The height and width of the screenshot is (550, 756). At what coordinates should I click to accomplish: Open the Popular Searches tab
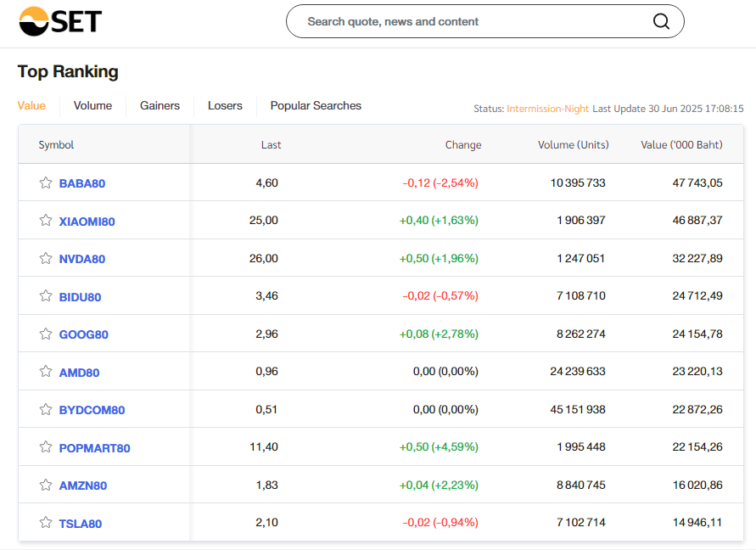(316, 105)
